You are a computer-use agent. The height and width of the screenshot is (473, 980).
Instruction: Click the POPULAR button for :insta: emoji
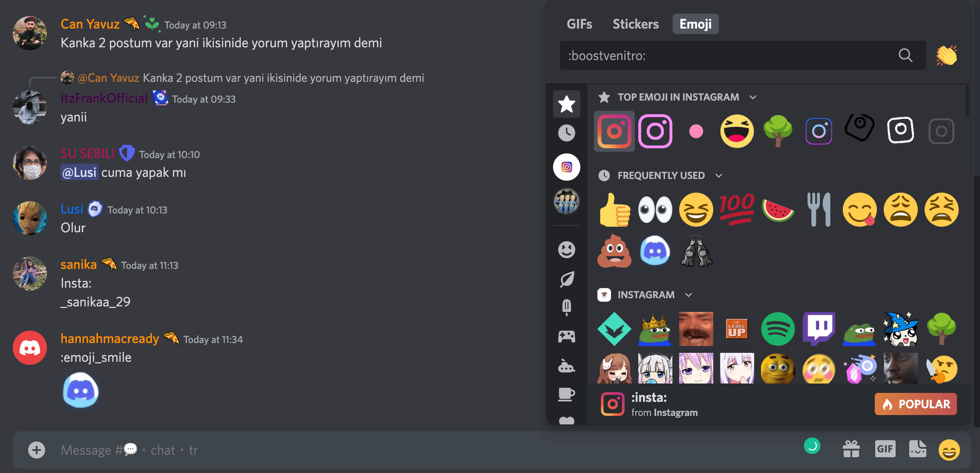(915, 402)
